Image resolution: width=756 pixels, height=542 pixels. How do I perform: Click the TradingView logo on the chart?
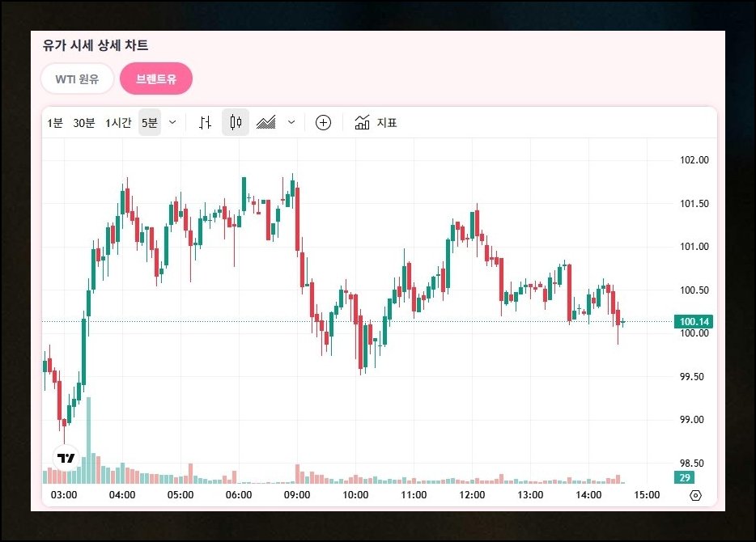coord(66,458)
